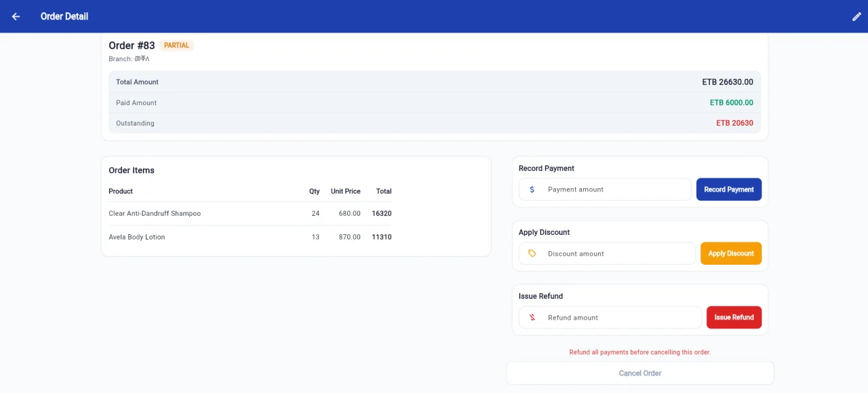Click the refund icon in refund field
This screenshot has height=393, width=868.
[532, 317]
